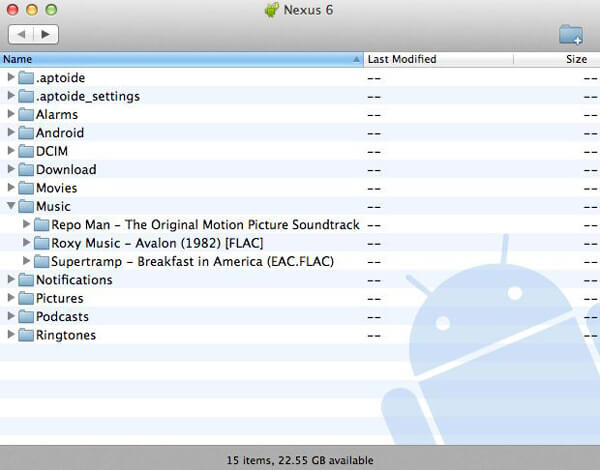Expand the .aptoide folder triangle
600x470 pixels.
(x=11, y=78)
